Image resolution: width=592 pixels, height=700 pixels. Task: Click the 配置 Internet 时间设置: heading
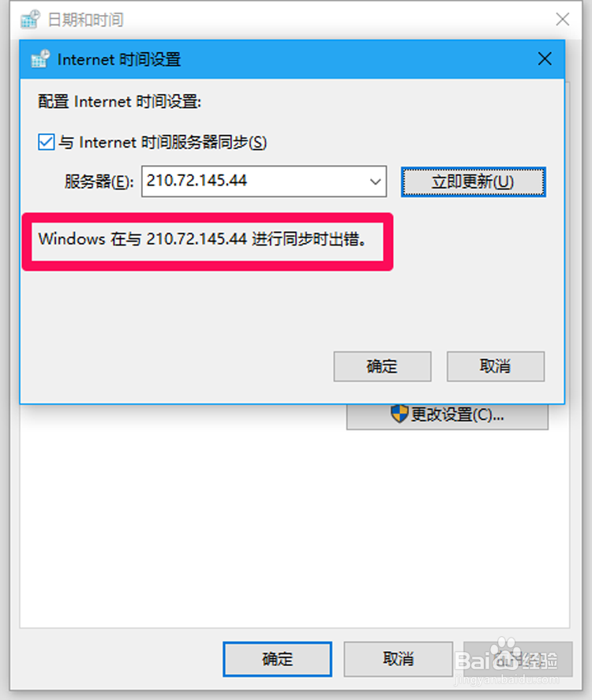click(120, 102)
